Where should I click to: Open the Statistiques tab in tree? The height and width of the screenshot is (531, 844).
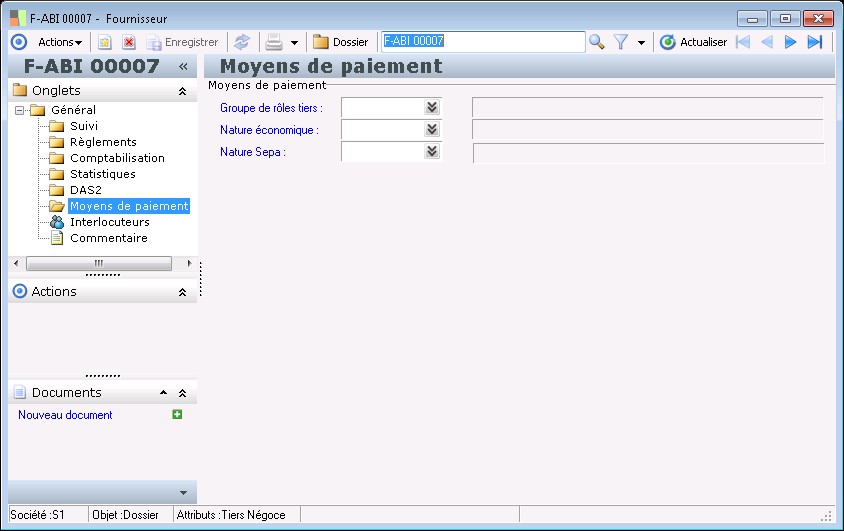click(103, 174)
